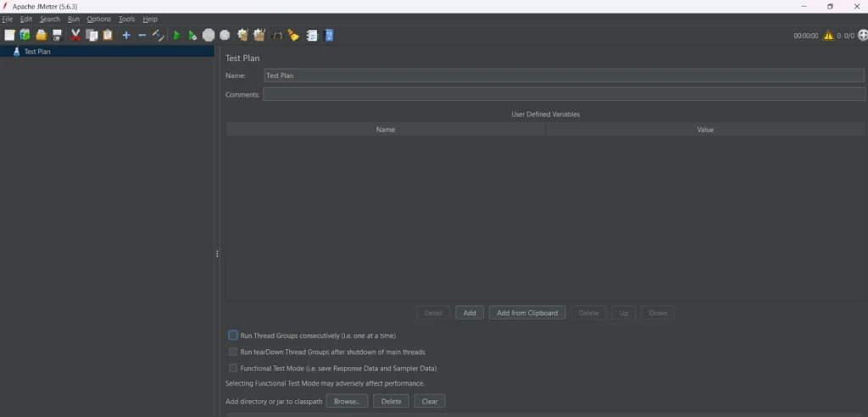Click the remote engines icon at top right
This screenshot has height=417, width=868.
pos(862,36)
